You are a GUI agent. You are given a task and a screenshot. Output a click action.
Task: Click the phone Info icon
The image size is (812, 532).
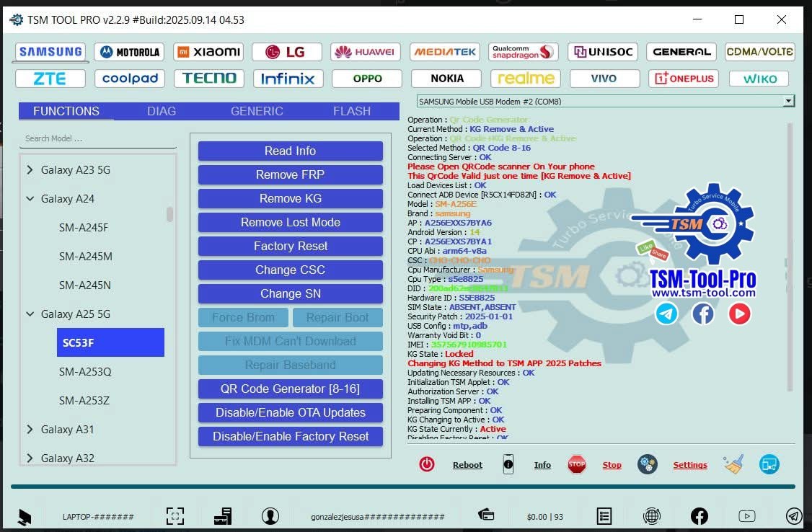pos(508,464)
